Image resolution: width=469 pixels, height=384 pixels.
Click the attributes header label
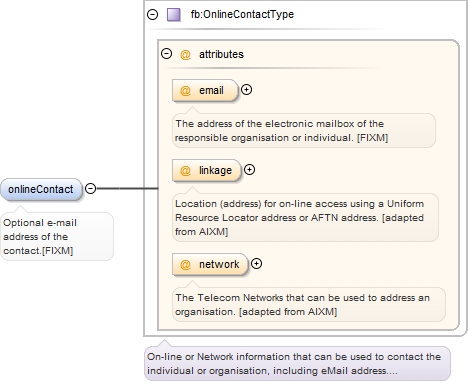point(221,54)
